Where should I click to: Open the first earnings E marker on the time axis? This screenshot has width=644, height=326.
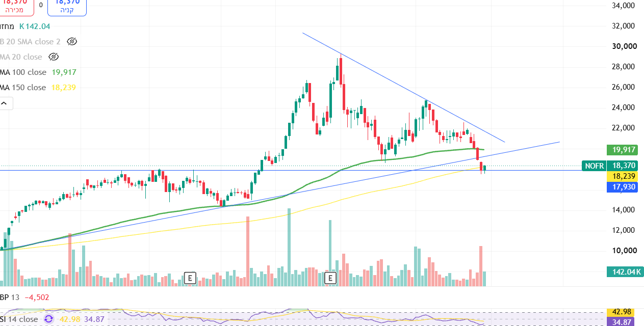point(190,278)
